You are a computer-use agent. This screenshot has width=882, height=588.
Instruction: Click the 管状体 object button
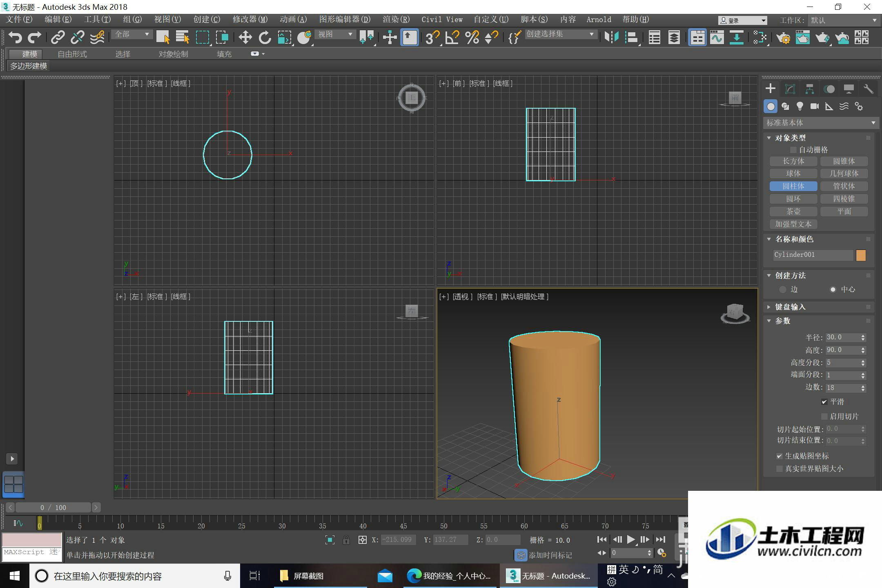pos(844,186)
